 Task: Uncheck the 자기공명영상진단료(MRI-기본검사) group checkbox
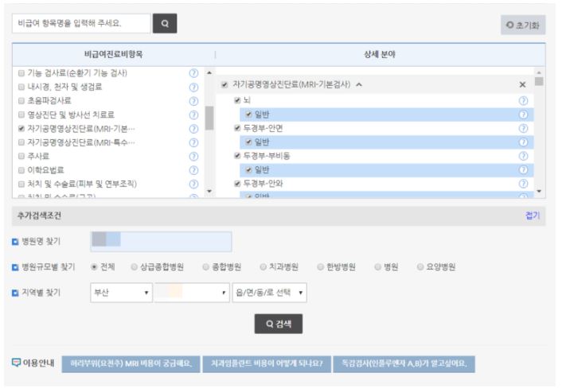(x=224, y=85)
